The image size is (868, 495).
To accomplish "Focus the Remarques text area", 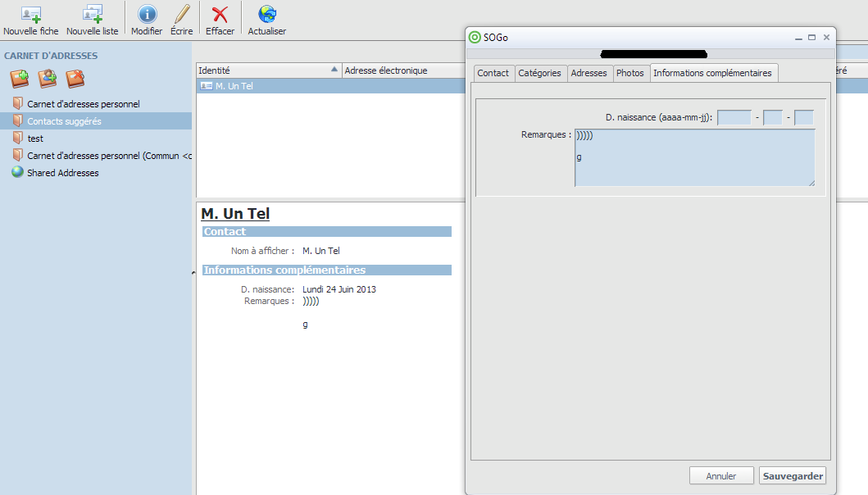I will [694, 157].
